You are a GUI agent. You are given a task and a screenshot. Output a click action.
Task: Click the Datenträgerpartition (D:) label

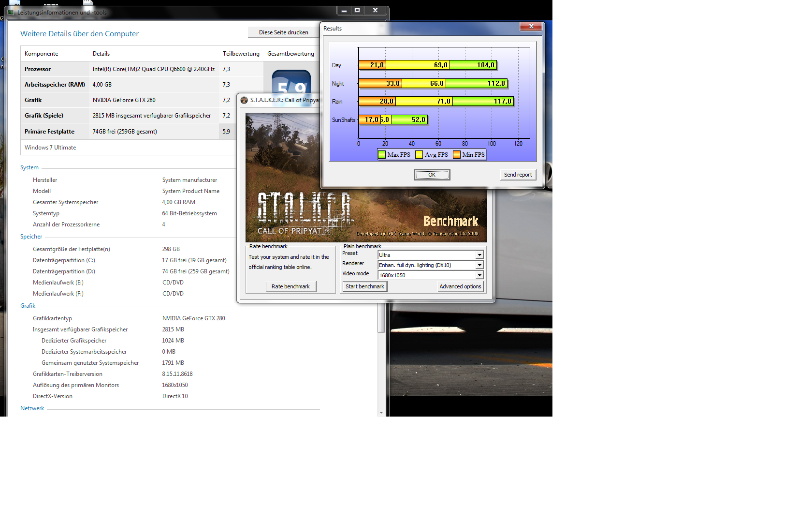pyautogui.click(x=64, y=271)
